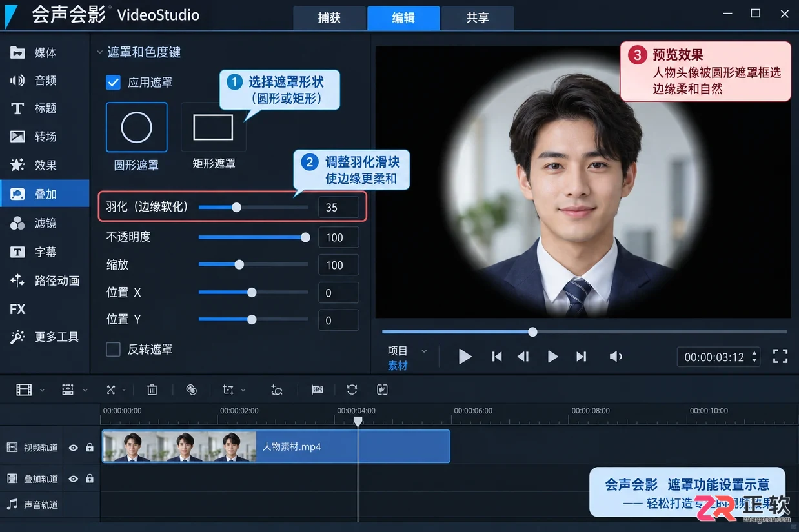Expand the split tool dropdown arrow

tap(124, 390)
